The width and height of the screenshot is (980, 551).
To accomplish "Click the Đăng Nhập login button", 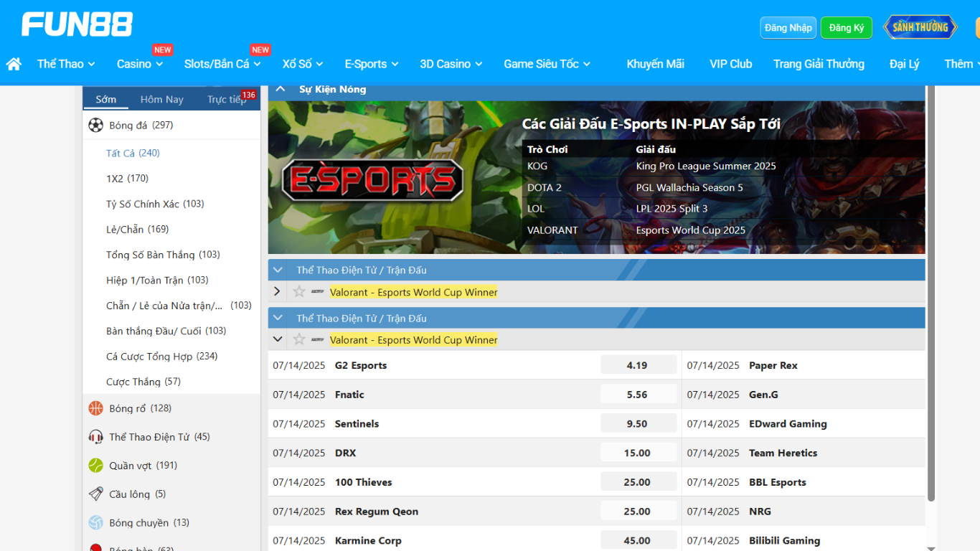I will (788, 28).
